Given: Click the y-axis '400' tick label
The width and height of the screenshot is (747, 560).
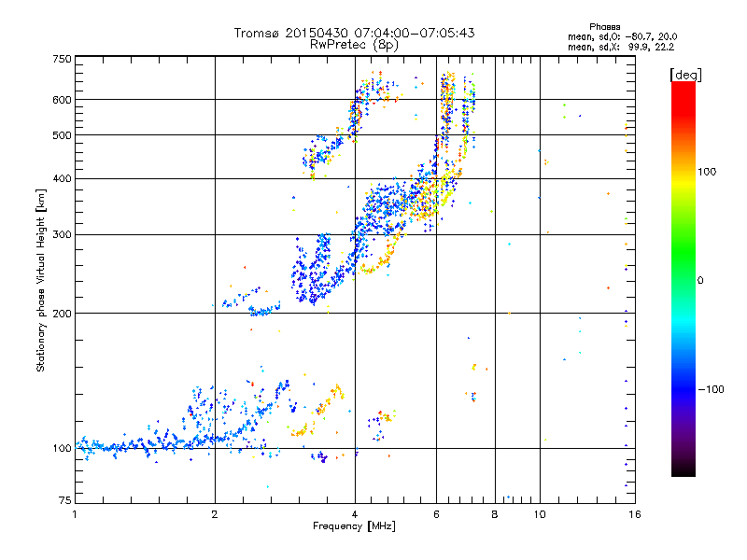Looking at the screenshot, I should [x=62, y=178].
